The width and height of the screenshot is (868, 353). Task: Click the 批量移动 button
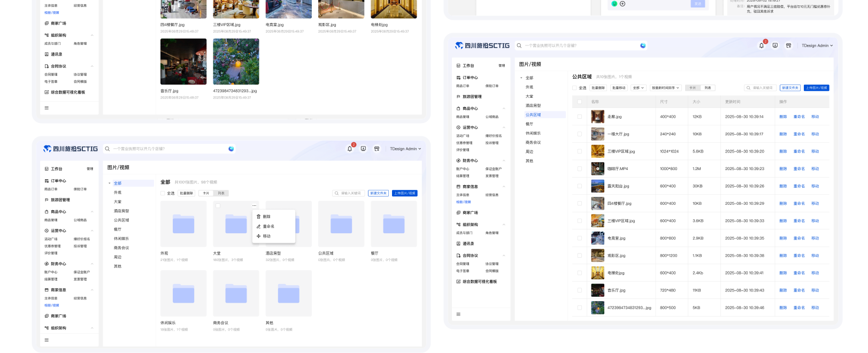(x=619, y=88)
